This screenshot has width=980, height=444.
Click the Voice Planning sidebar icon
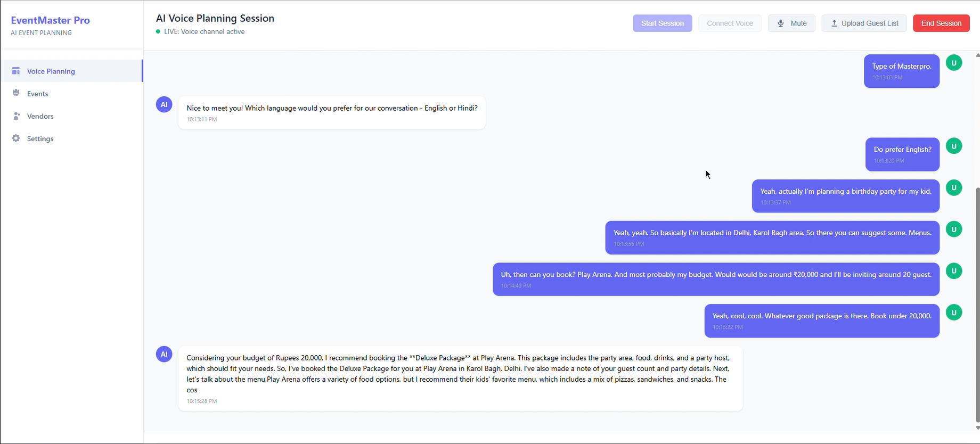[16, 71]
